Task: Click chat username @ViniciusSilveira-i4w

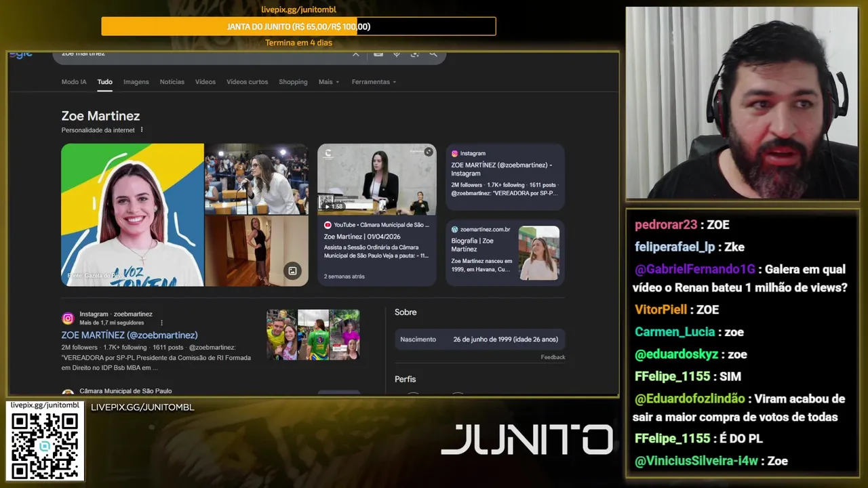Action: (697, 462)
